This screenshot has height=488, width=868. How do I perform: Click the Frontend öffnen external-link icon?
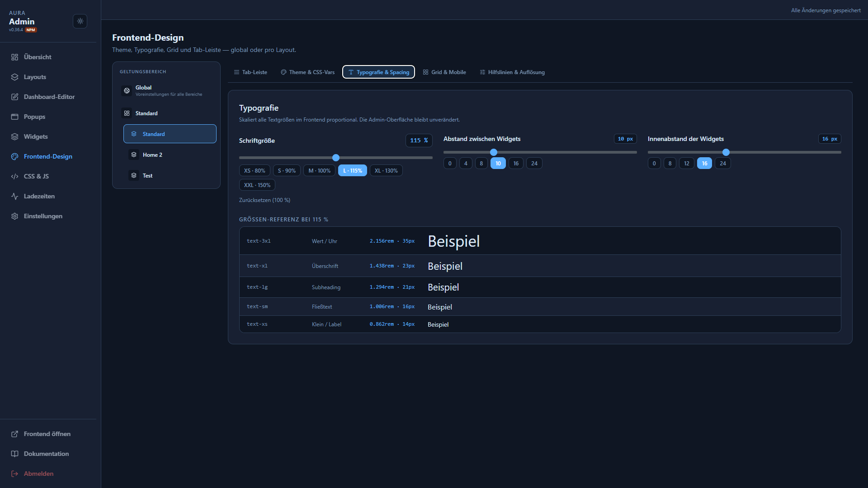(x=14, y=434)
